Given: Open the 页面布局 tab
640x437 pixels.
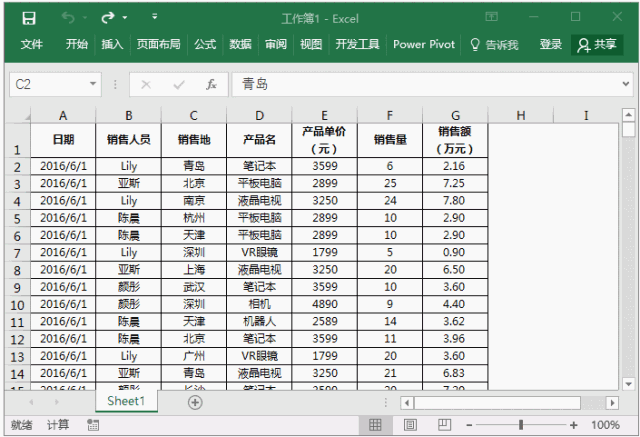Looking at the screenshot, I should (x=158, y=44).
